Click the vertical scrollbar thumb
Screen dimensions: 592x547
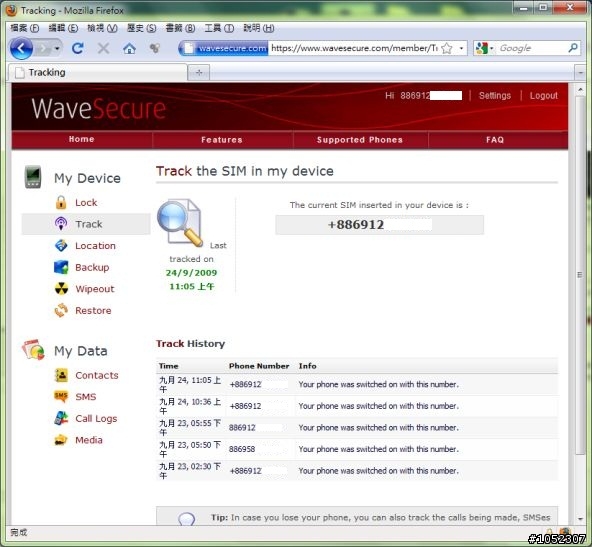(580, 275)
